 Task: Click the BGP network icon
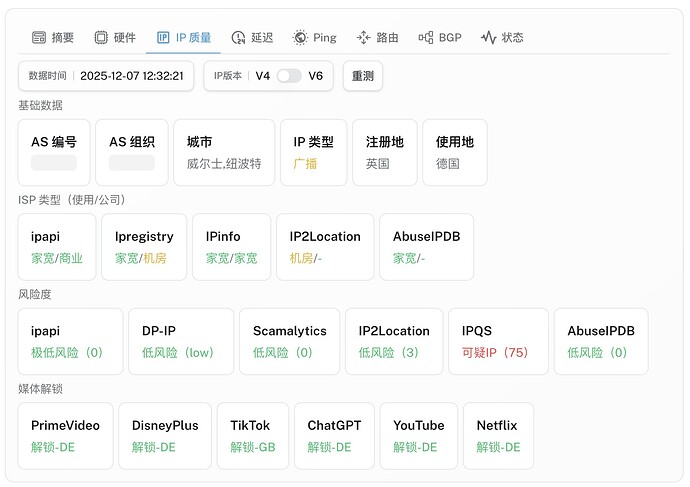tap(426, 37)
